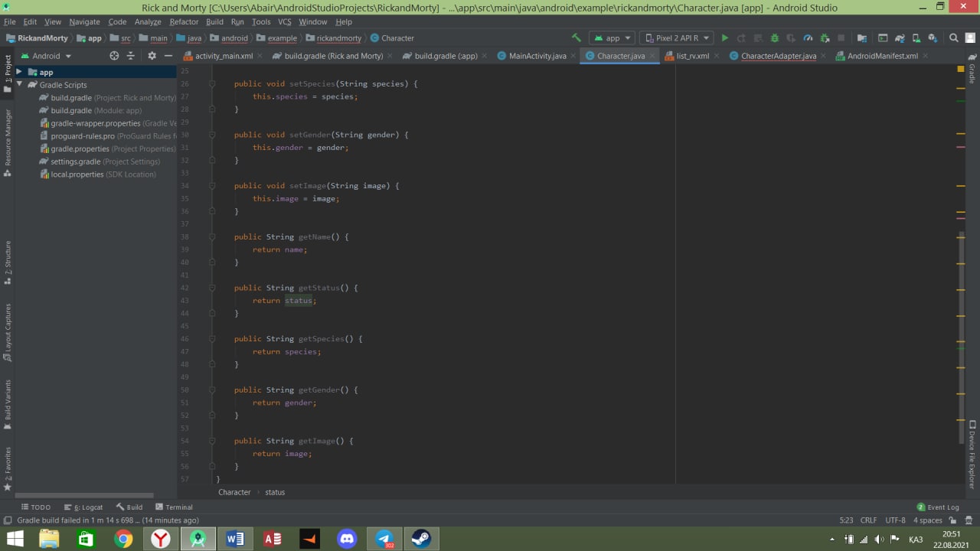Close the activity_main.xml tab
This screenshot has width=980, height=551.
click(260, 56)
